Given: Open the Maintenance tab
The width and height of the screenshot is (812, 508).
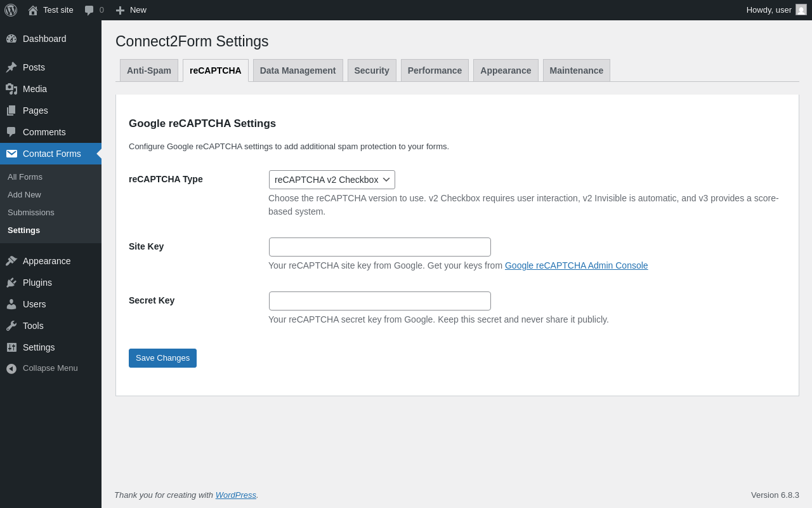Looking at the screenshot, I should [577, 70].
